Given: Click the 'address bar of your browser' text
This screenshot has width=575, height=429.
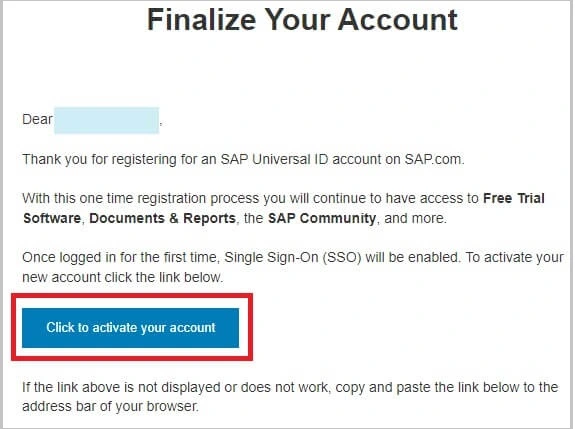Looking at the screenshot, I should tap(110, 407).
